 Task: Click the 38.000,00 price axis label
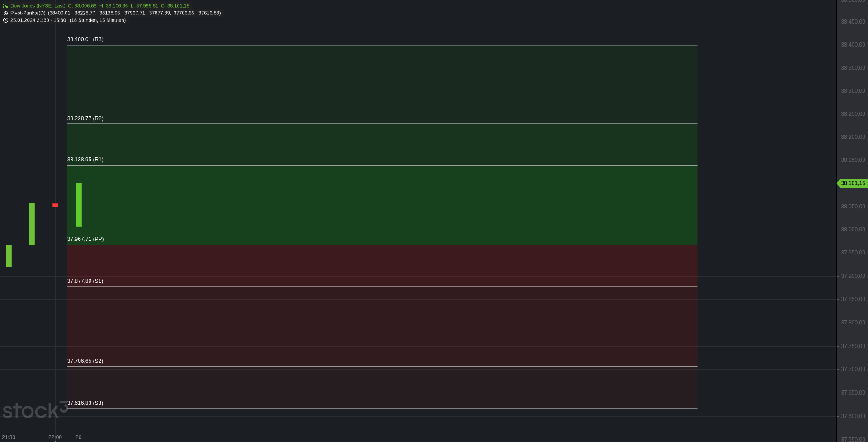click(853, 230)
